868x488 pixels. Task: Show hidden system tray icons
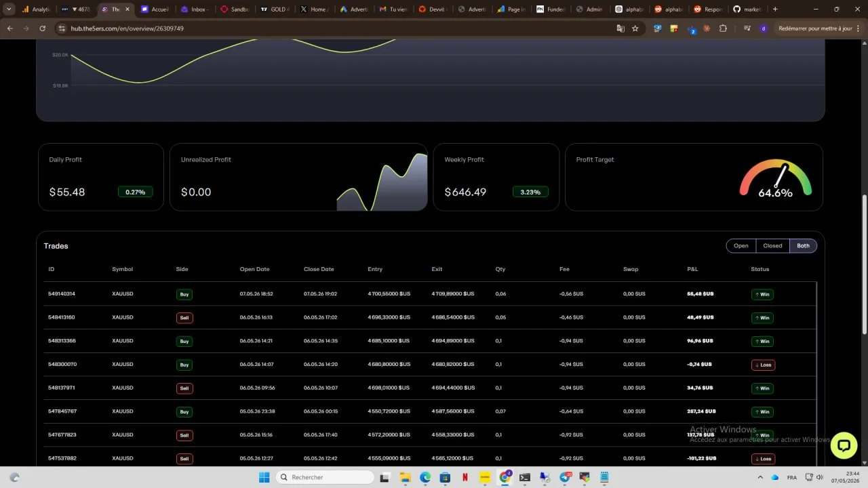click(761, 477)
